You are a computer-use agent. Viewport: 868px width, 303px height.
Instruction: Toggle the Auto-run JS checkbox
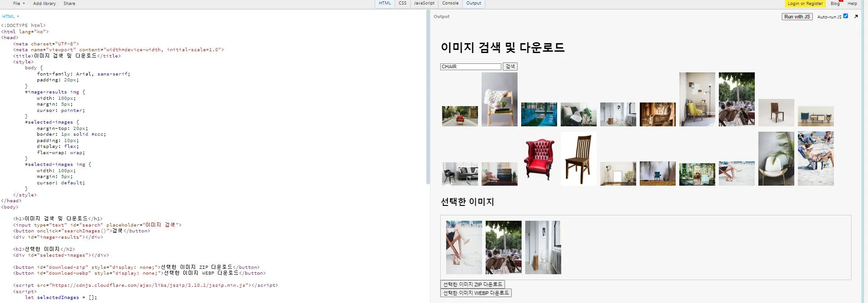click(846, 16)
